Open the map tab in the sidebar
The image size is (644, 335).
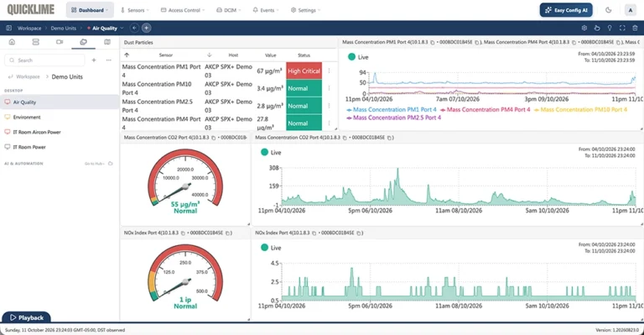click(107, 42)
